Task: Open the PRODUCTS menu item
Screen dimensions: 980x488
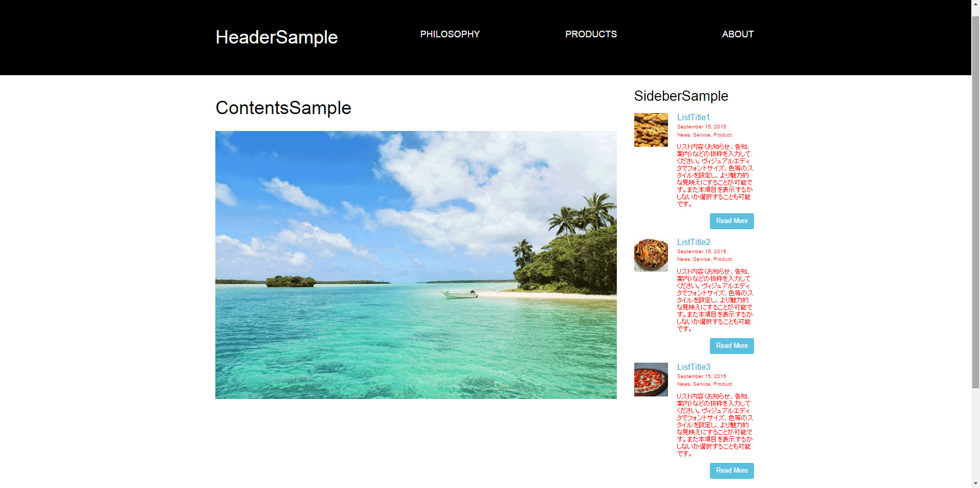Action: coord(591,34)
